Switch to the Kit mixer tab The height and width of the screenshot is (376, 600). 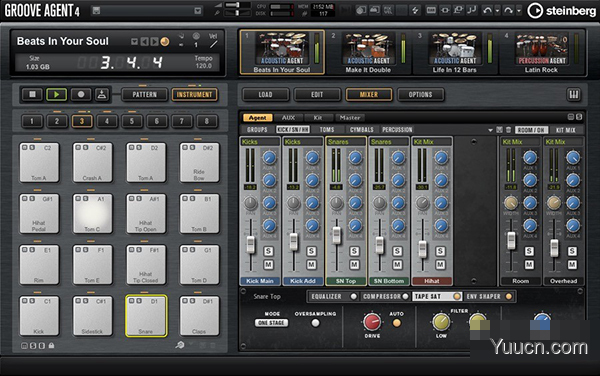coord(318,118)
